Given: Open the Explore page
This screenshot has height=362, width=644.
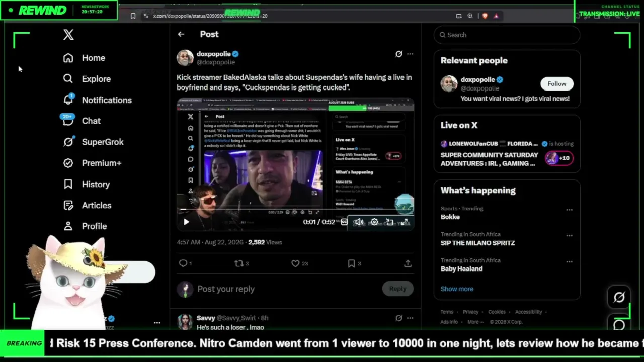Looking at the screenshot, I should [87, 79].
